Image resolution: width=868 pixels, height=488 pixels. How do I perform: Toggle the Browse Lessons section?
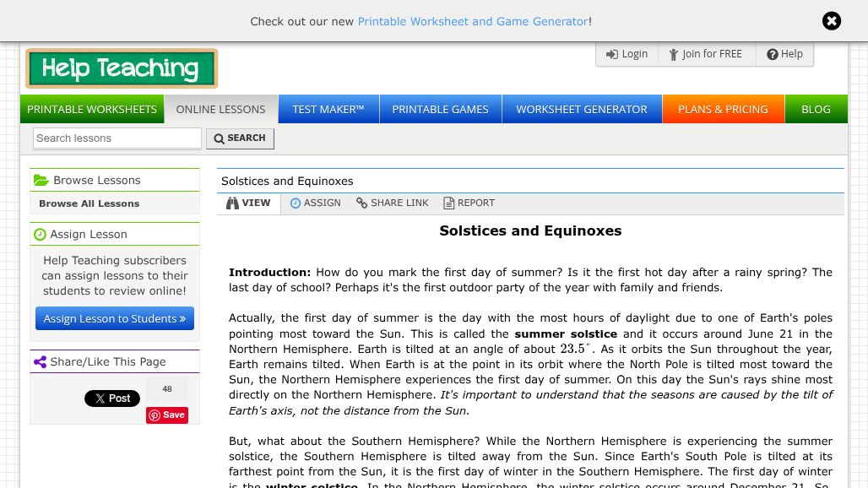click(115, 180)
